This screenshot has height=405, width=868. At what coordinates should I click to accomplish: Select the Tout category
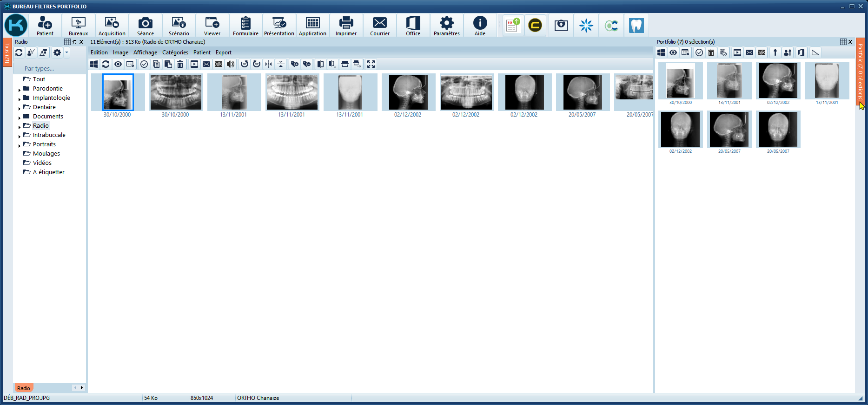(x=39, y=79)
